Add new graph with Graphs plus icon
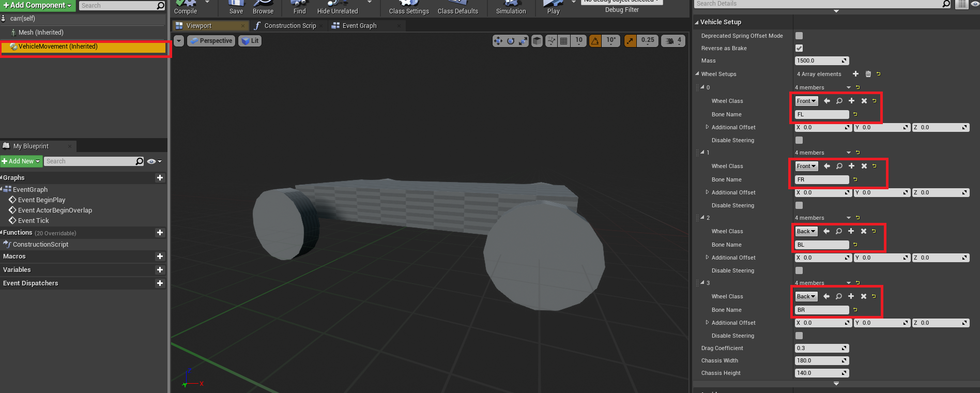Image resolution: width=980 pixels, height=393 pixels. (160, 178)
